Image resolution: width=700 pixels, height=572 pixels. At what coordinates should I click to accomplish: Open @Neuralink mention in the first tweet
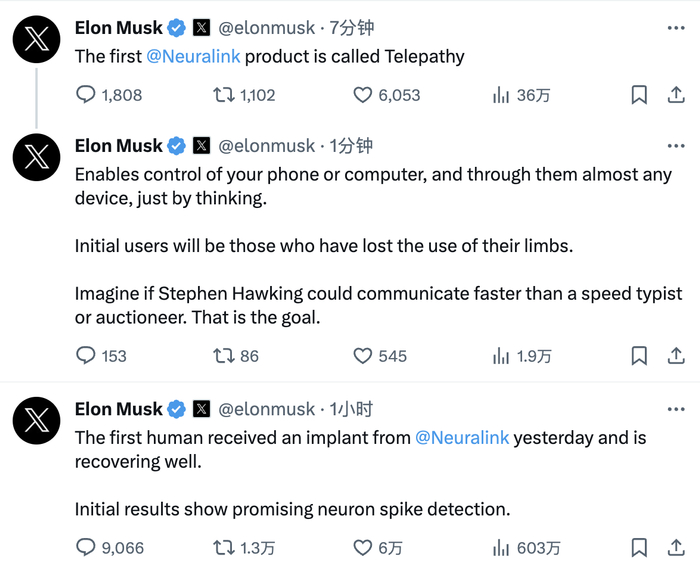(x=193, y=56)
